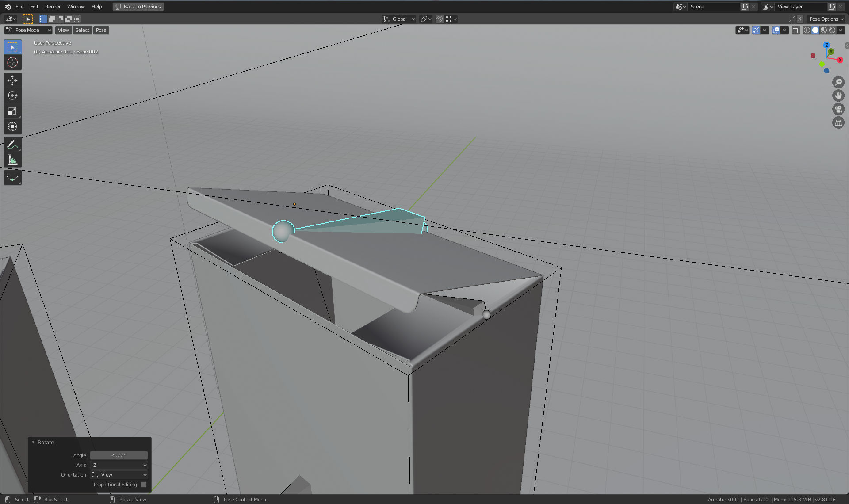Select the Annotate pencil tool
Viewport: 849px width, 504px height.
12,145
